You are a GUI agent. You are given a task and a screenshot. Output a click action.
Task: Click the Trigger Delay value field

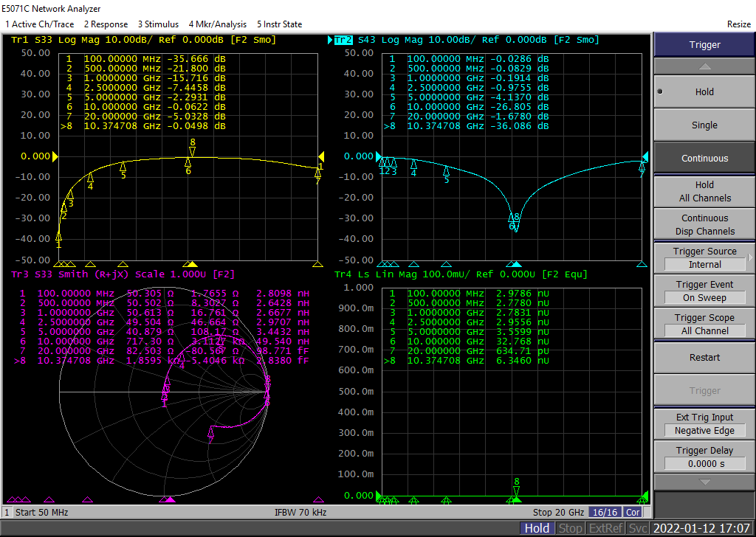pyautogui.click(x=704, y=464)
